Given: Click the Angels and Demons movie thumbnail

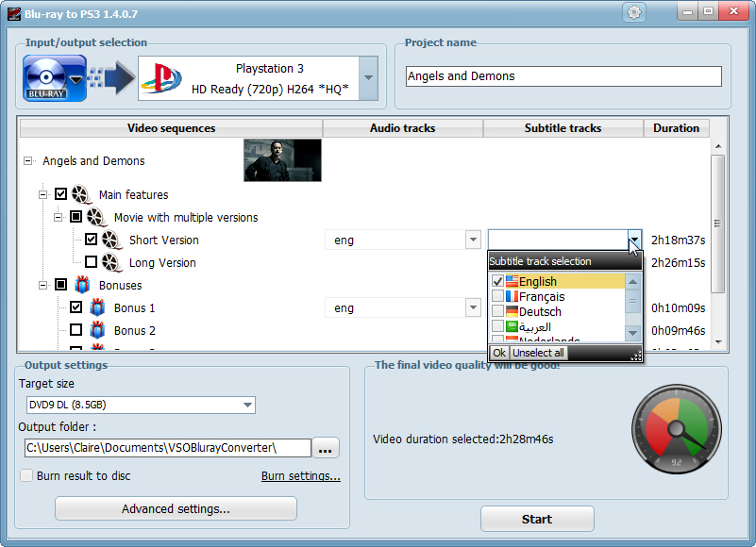Looking at the screenshot, I should tap(282, 160).
